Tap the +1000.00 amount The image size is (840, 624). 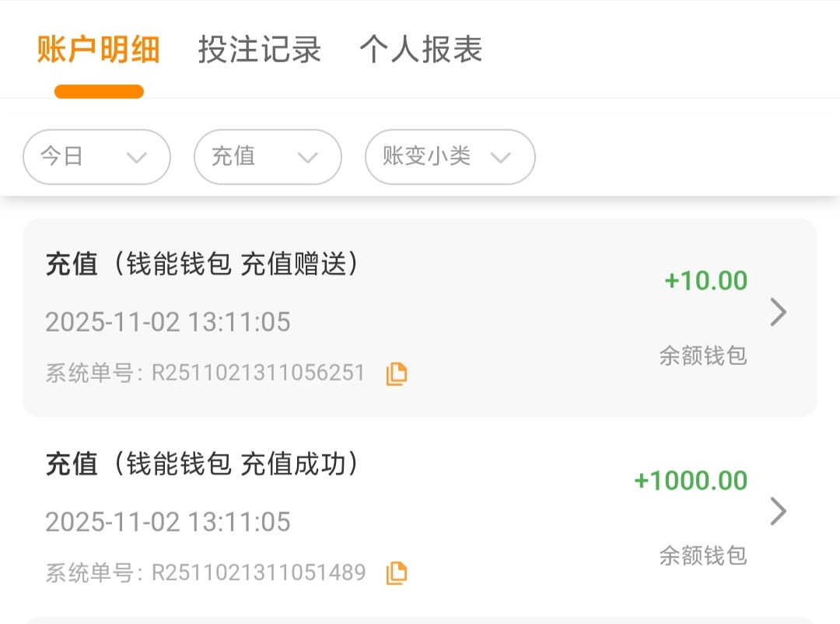pyautogui.click(x=691, y=481)
